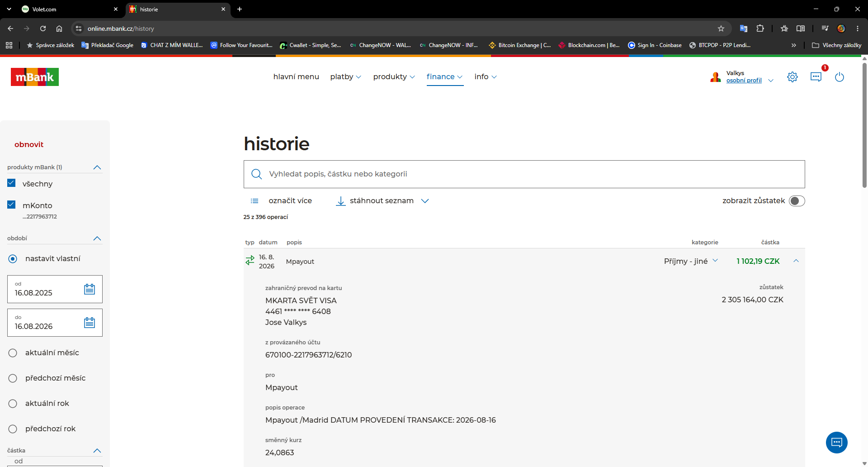Click the search magnifier icon

click(x=256, y=174)
